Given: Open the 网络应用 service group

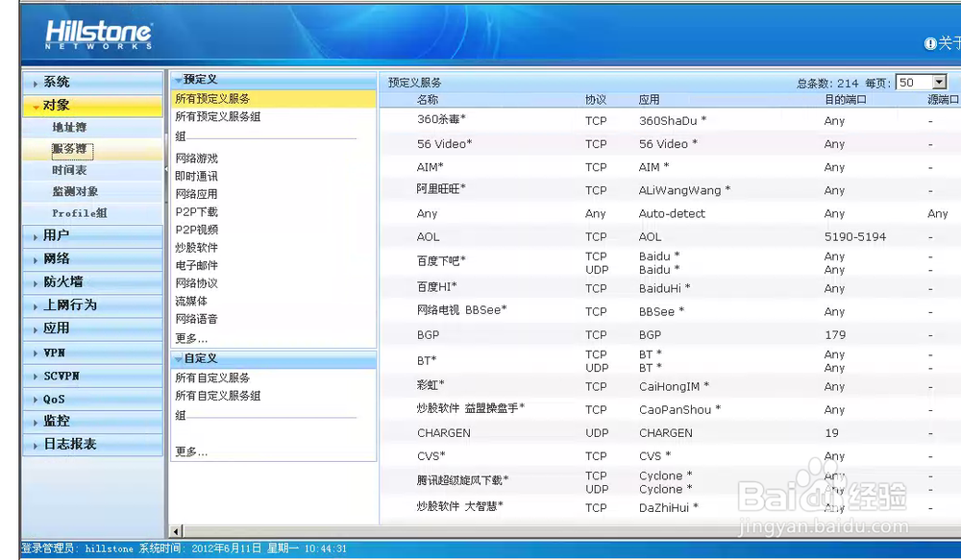Looking at the screenshot, I should click(x=197, y=194).
